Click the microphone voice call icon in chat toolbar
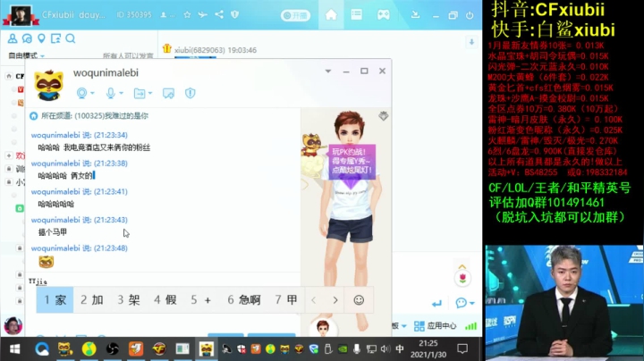The height and width of the screenshot is (361, 644). 111,93
